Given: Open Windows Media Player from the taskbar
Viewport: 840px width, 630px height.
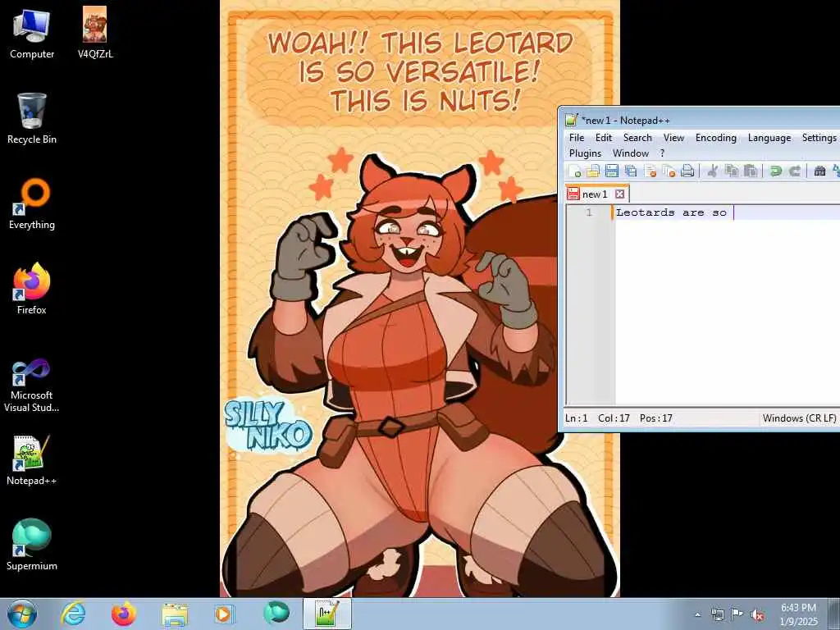Looking at the screenshot, I should tap(224, 614).
